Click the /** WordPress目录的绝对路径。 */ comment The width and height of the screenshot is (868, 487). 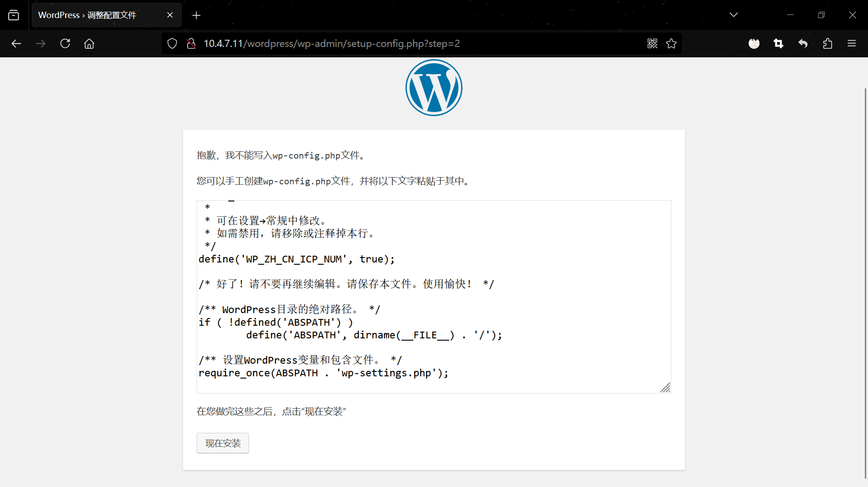click(x=289, y=309)
